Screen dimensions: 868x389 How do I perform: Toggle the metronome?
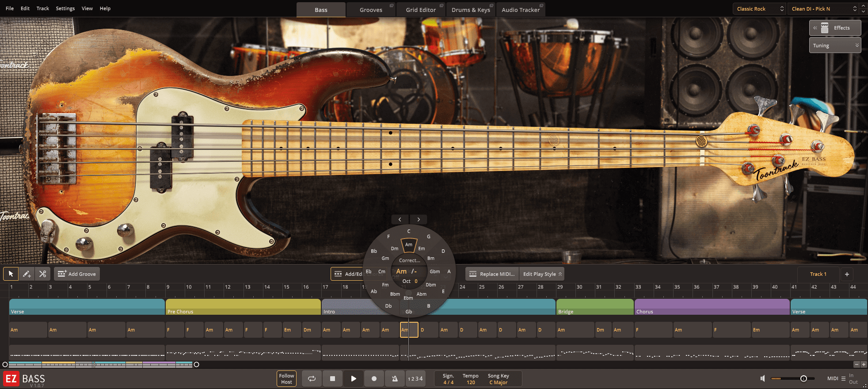(395, 378)
